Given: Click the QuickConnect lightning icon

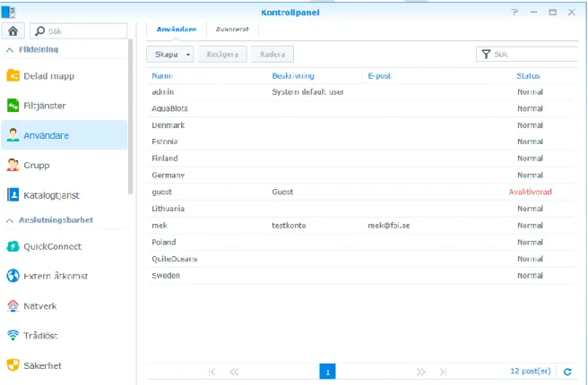Looking at the screenshot, I should tap(13, 246).
